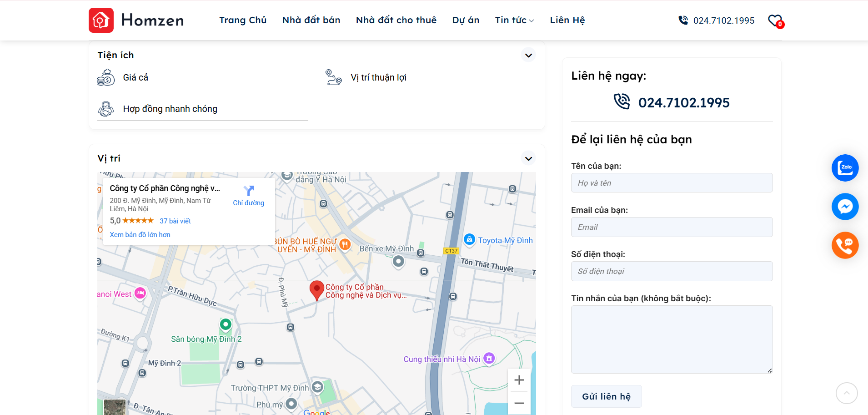
Task: Focus the Tin nhắn message textarea
Action: pyautogui.click(x=672, y=339)
